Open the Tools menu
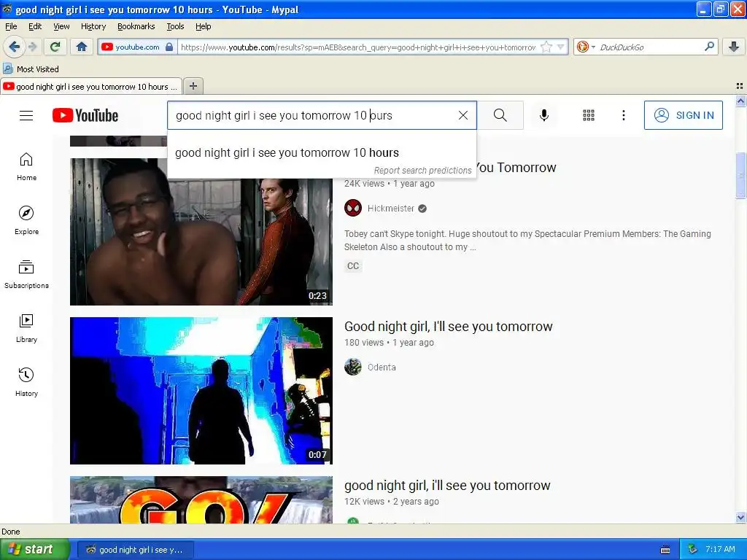747x560 pixels. 175,26
